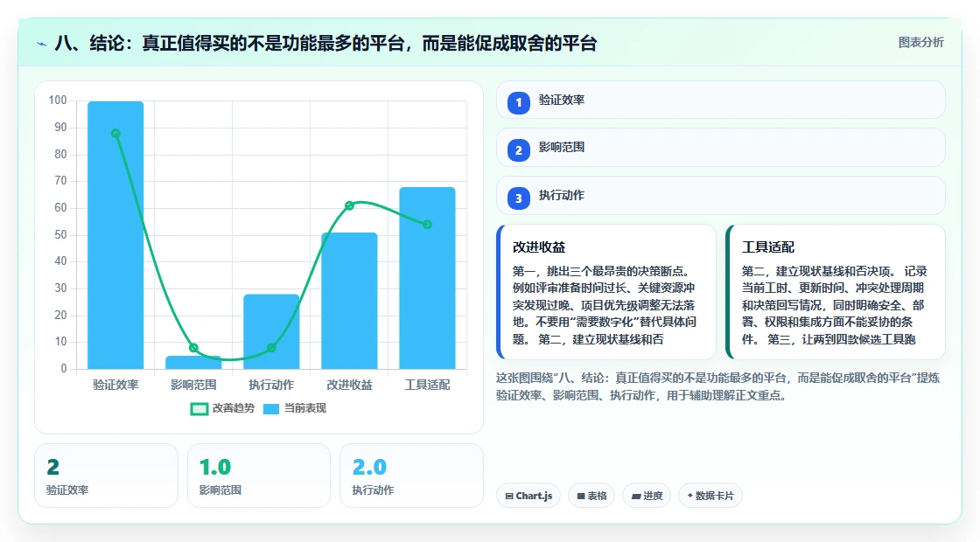Click the x-axis label 改进收益
The width and height of the screenshot is (980, 542).
pyautogui.click(x=349, y=385)
